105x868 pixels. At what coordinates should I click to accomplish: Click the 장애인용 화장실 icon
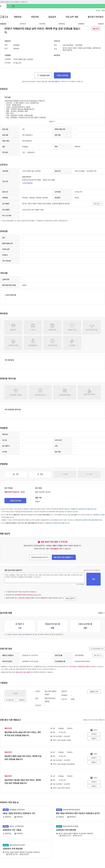tap(65, 392)
